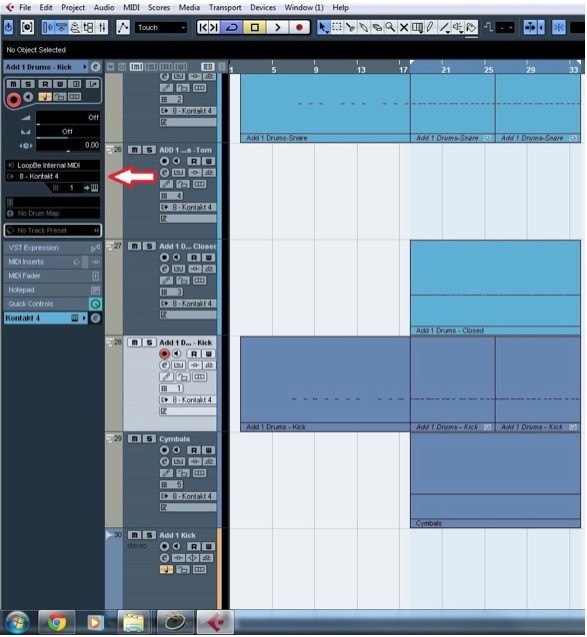Click the Stop transport button
Screen dimensions: 587x637
(x=255, y=27)
